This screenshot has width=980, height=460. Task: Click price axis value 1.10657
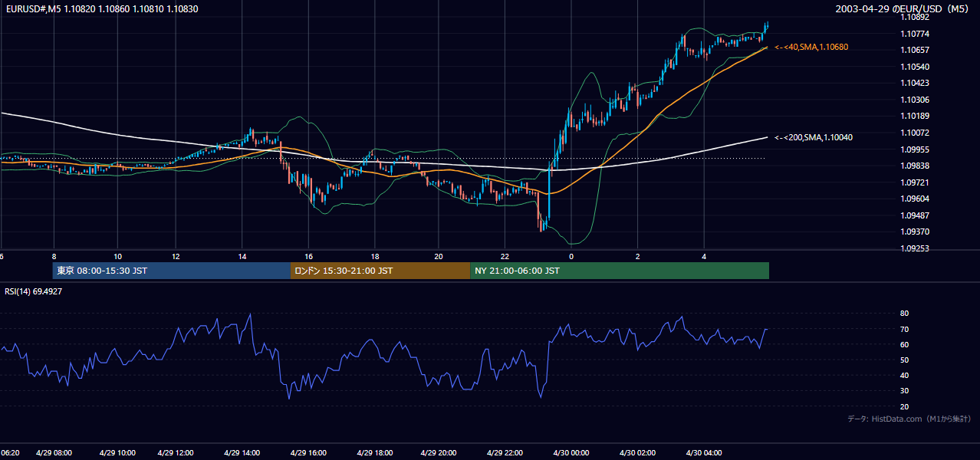(x=914, y=50)
